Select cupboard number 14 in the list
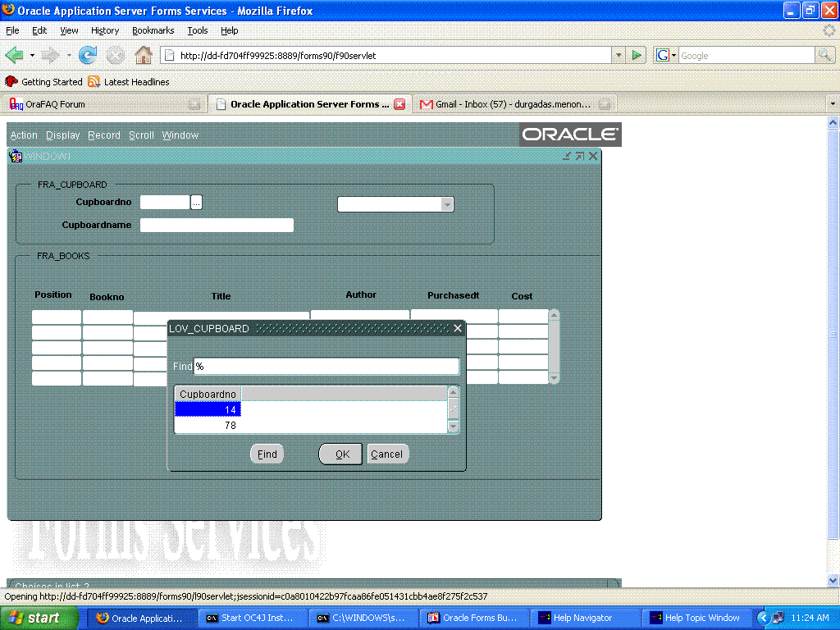 pos(208,410)
